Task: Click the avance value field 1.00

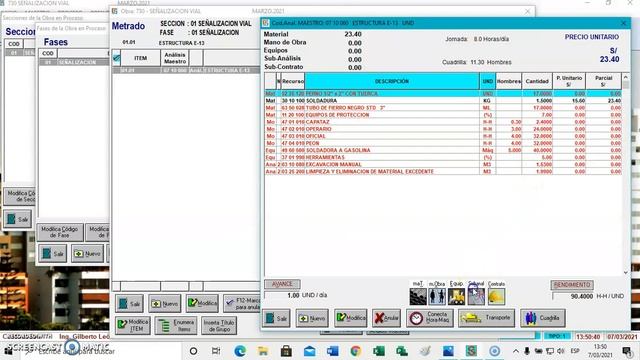Action: click(x=282, y=295)
